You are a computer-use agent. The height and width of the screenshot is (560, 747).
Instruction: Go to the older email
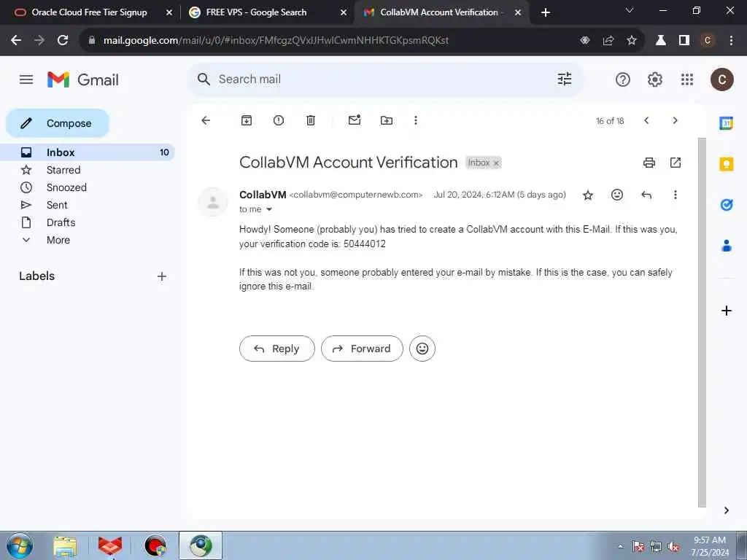click(675, 120)
